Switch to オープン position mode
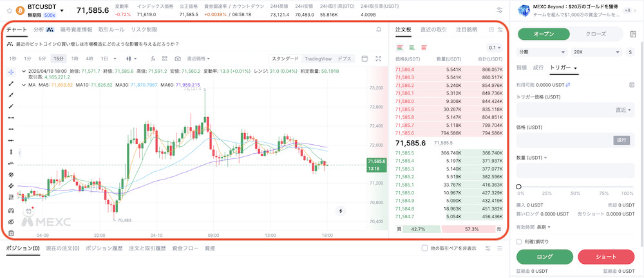Screen dimensions: 644x278 544,33
